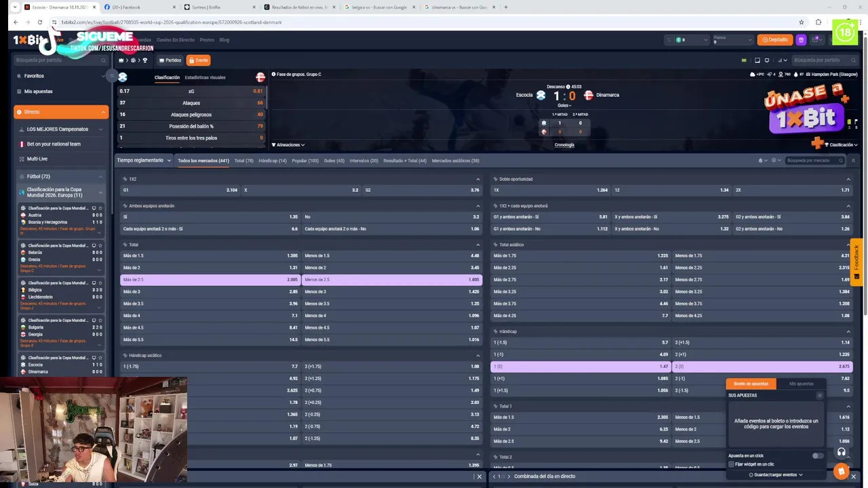Click the left sidebar match search magnifier
The width and height of the screenshot is (868, 488).
pos(103,60)
